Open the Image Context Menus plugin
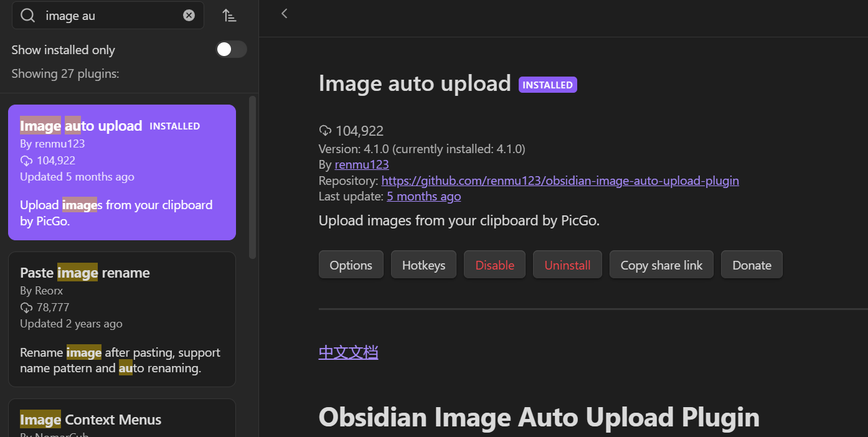Image resolution: width=868 pixels, height=437 pixels. pos(122,420)
